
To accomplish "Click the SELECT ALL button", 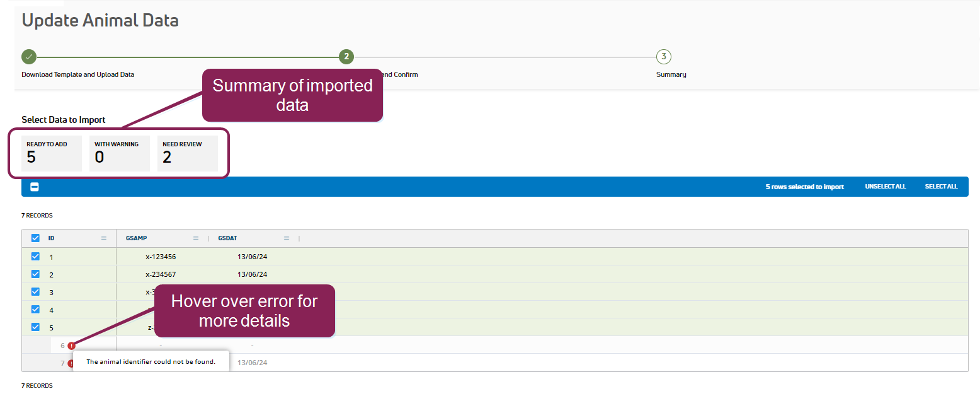I will click(x=941, y=187).
